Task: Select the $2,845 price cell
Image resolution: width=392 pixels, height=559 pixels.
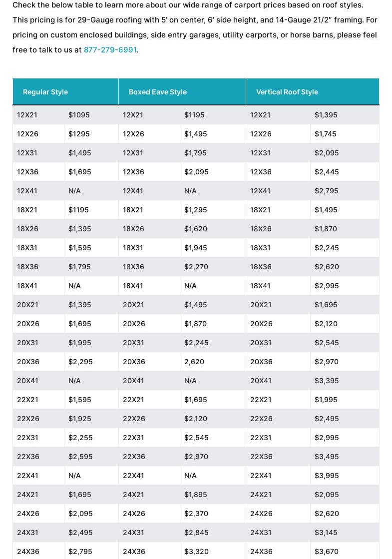Action: point(196,533)
